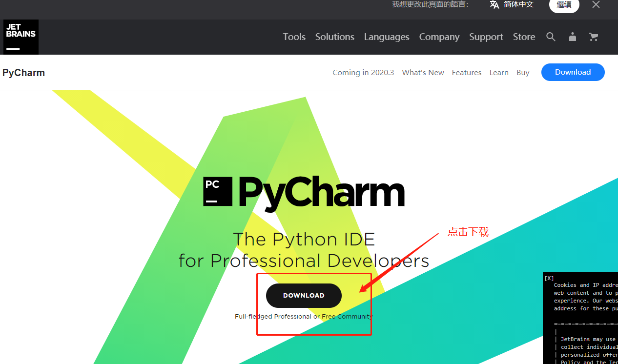The width and height of the screenshot is (618, 364).
Task: Select the 简体中文 language option
Action: click(519, 4)
